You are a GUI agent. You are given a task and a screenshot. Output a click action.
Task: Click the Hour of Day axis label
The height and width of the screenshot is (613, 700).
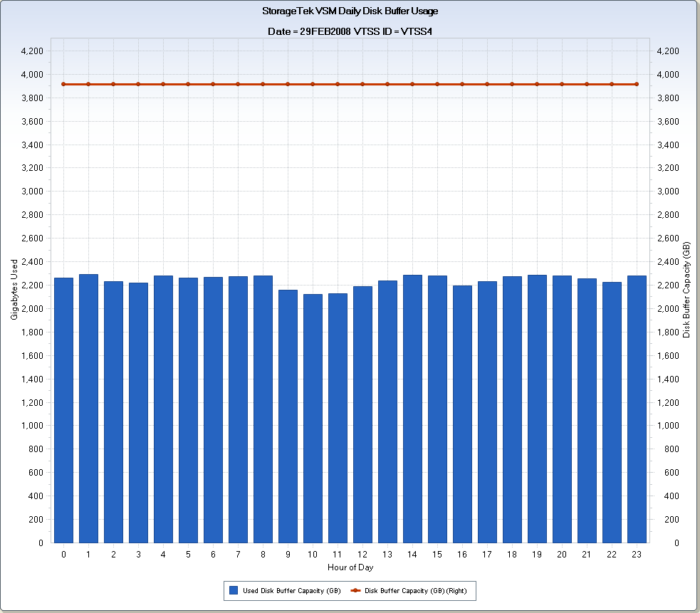(x=350, y=567)
